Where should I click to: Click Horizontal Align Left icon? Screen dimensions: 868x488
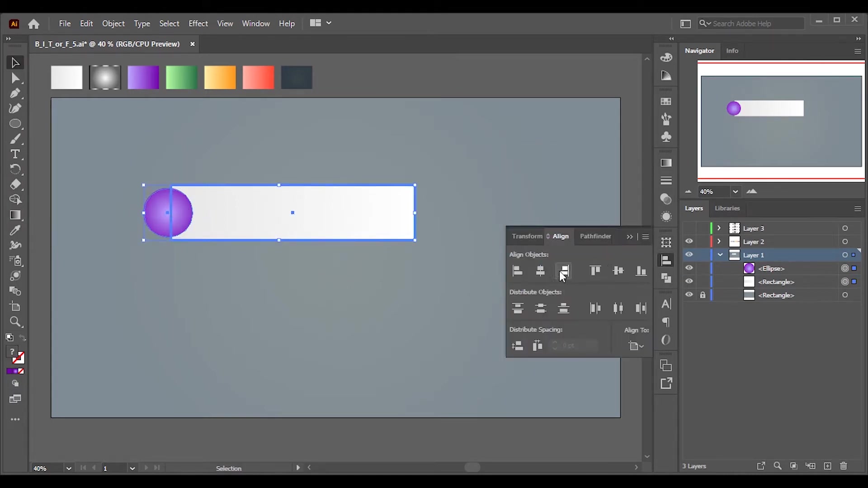click(x=518, y=271)
